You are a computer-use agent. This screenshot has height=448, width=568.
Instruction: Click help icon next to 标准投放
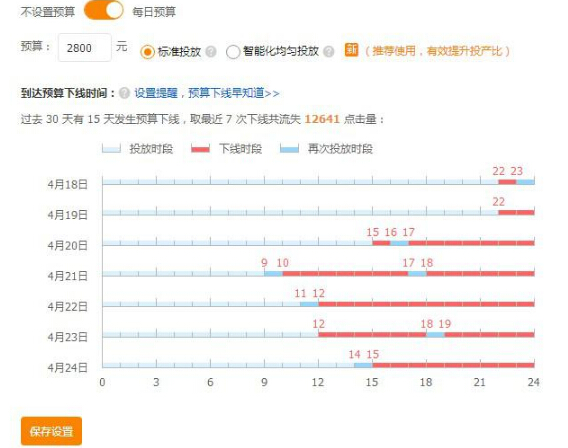(x=211, y=51)
